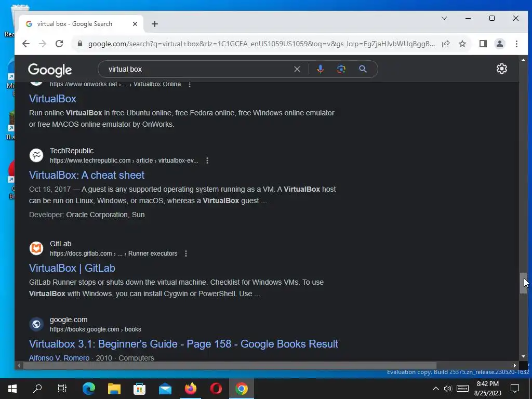Bookmark this tab with the star icon

point(462,44)
